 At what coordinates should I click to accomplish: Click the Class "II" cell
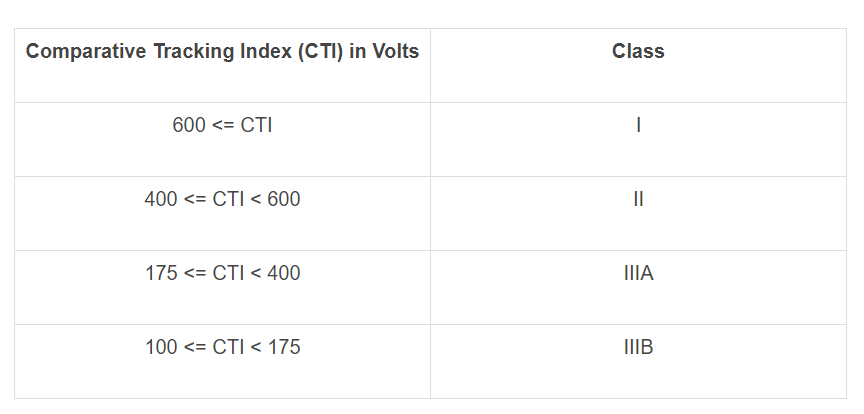click(638, 200)
